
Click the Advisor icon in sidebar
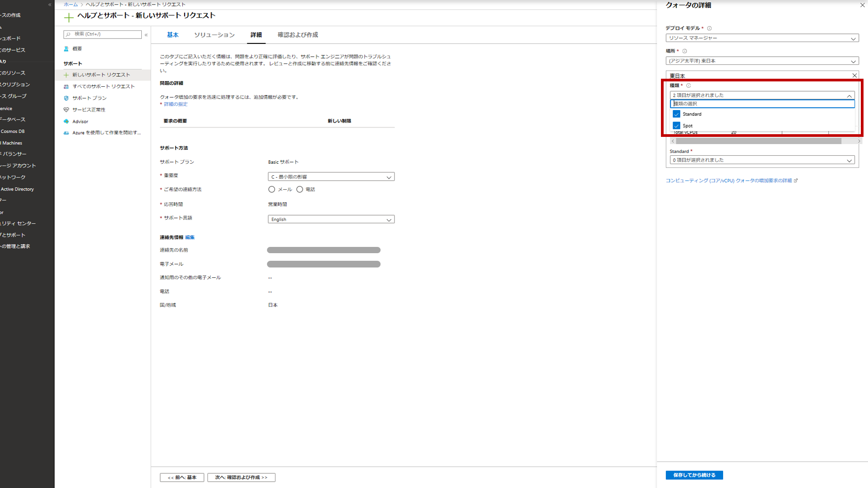click(66, 121)
